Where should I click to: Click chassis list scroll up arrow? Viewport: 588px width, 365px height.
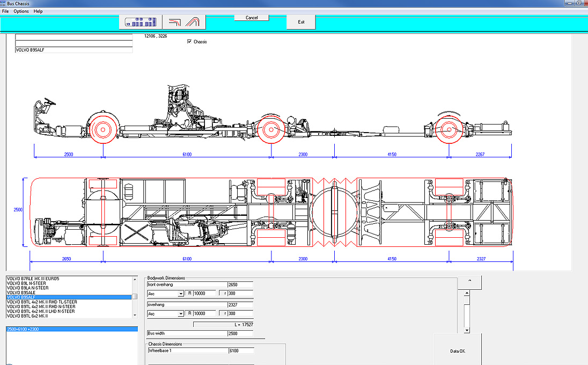135,279
